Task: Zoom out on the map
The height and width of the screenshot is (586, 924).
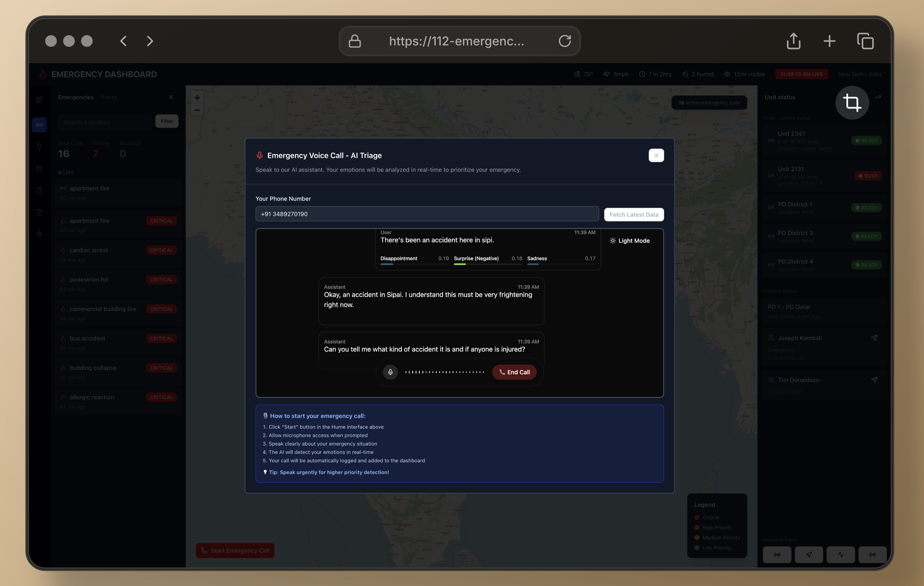Action: pyautogui.click(x=197, y=110)
